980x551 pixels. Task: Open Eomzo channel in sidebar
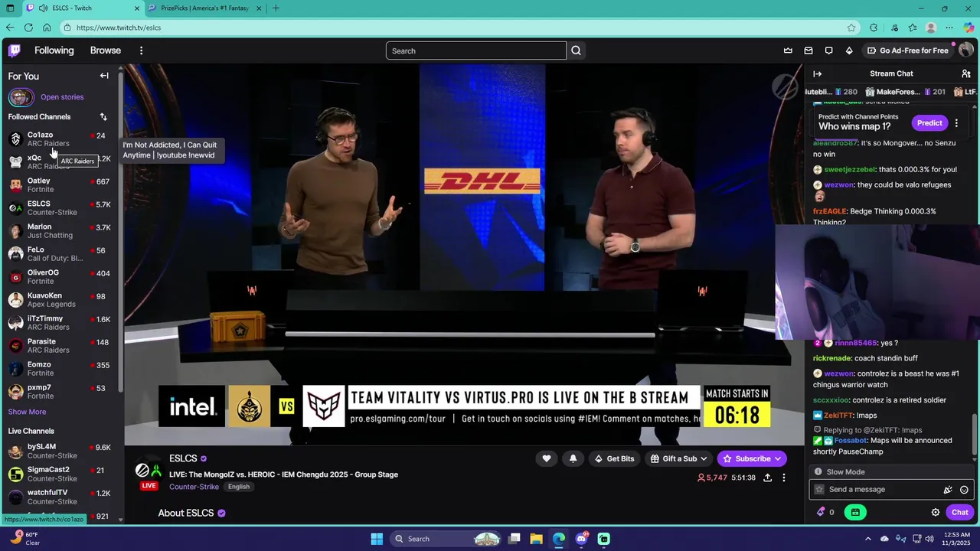pos(60,369)
